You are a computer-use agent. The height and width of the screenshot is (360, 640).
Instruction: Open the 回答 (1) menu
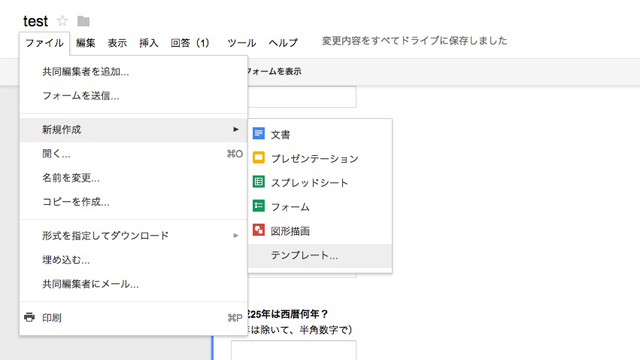click(190, 43)
